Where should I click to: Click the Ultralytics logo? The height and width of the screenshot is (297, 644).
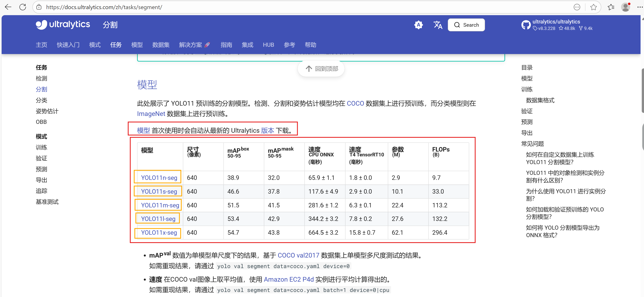coord(63,24)
